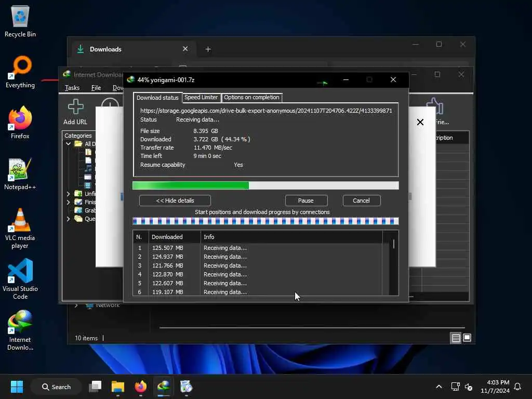The height and width of the screenshot is (399, 532).
Task: Select the Downloads tab in File Explorer
Action: [x=132, y=49]
